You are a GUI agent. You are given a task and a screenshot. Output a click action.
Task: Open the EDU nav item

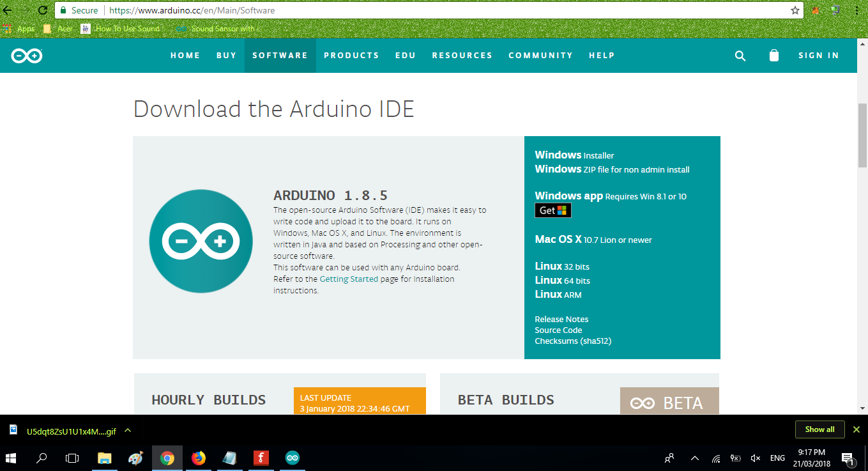coord(406,56)
